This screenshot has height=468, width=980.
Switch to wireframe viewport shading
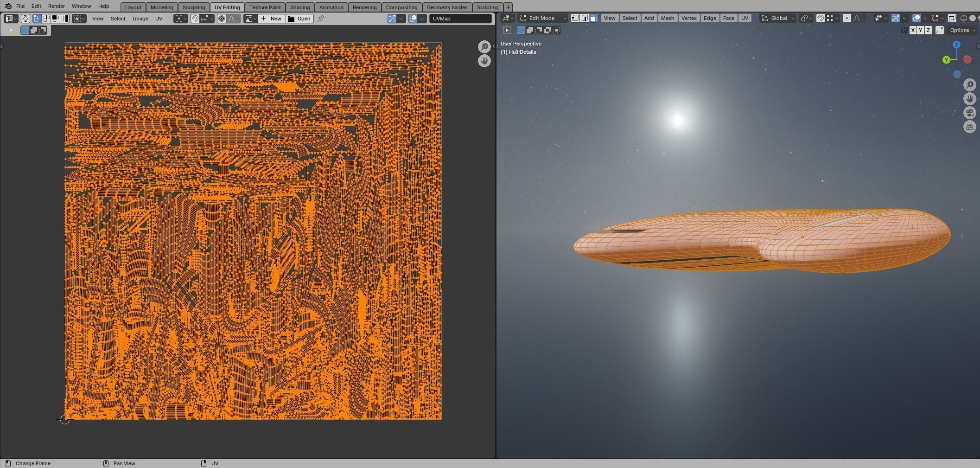(x=963, y=18)
